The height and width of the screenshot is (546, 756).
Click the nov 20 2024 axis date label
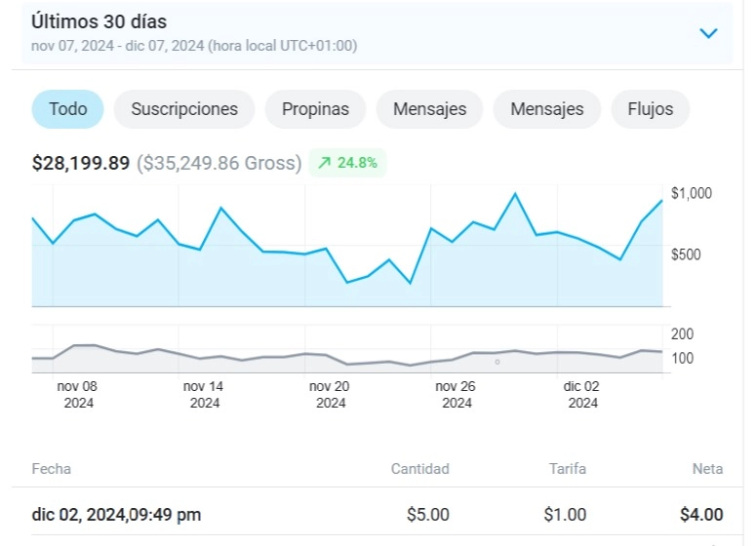pos(330,394)
